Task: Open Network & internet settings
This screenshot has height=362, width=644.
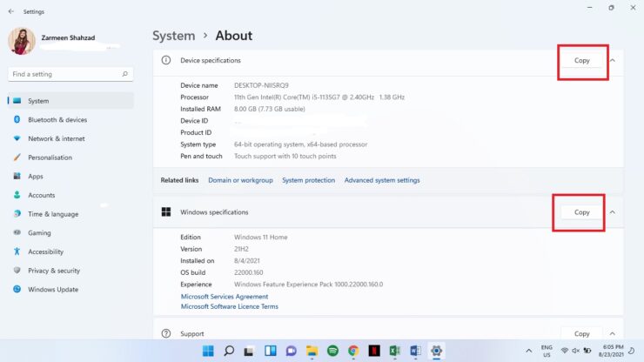Action: 70,138
